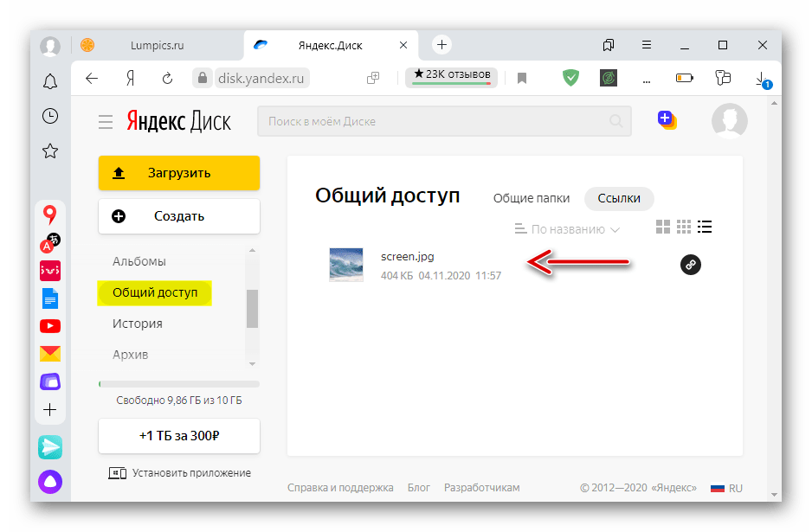Open 'История' in the left menu
Image resolution: width=812 pixels, height=532 pixels.
[x=138, y=324]
